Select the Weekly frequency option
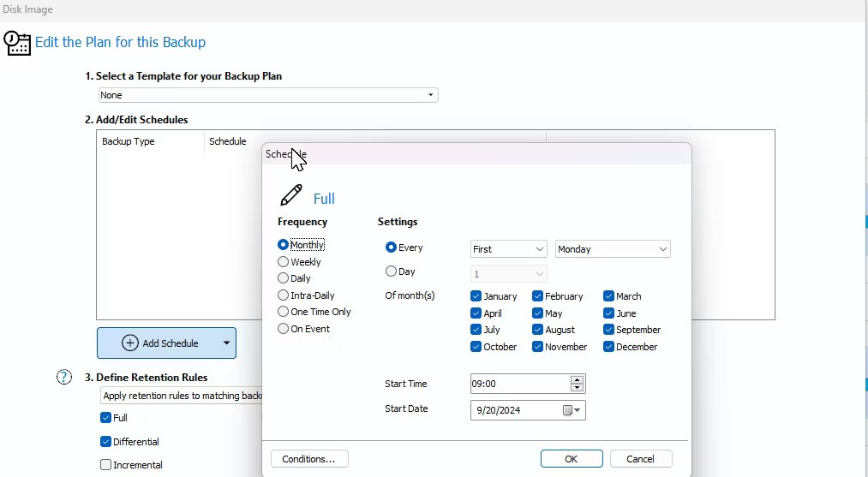This screenshot has width=868, height=477. tap(284, 262)
